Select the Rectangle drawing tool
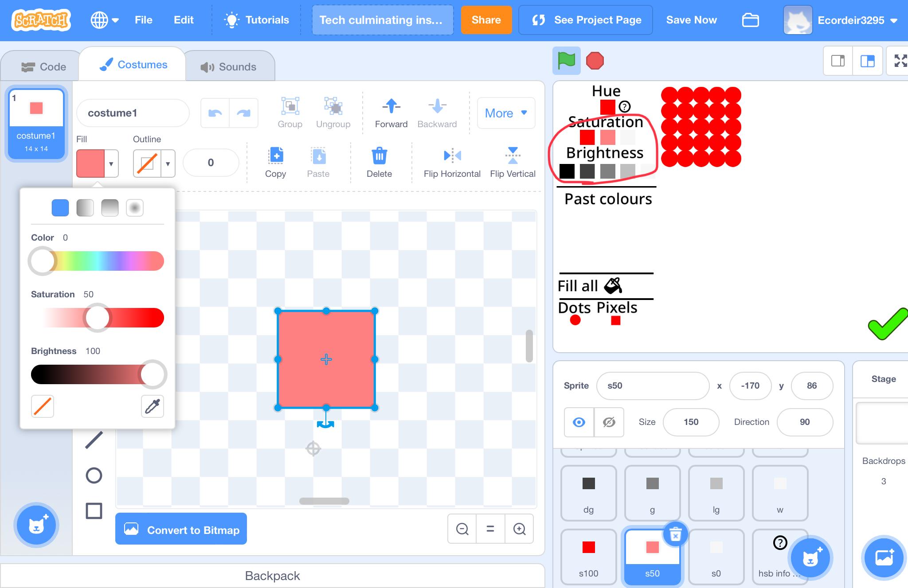 pos(94,510)
